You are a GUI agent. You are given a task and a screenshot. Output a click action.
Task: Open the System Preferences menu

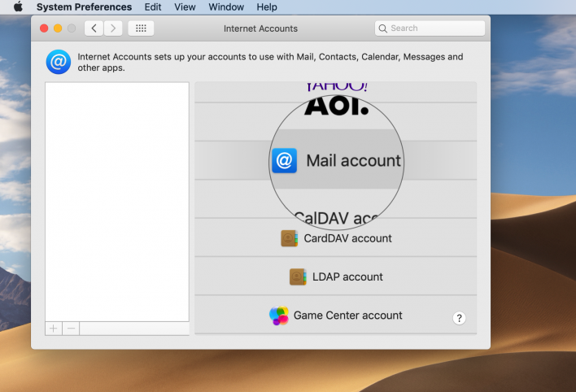84,7
